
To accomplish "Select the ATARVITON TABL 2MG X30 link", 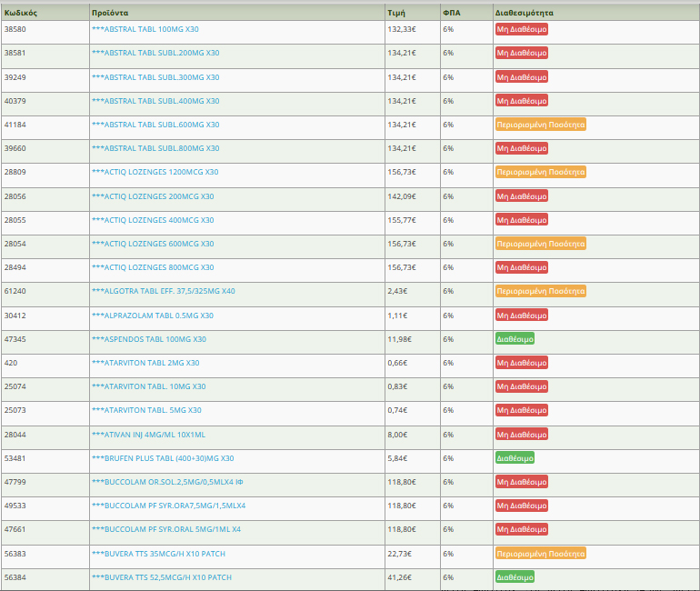I will click(x=145, y=363).
